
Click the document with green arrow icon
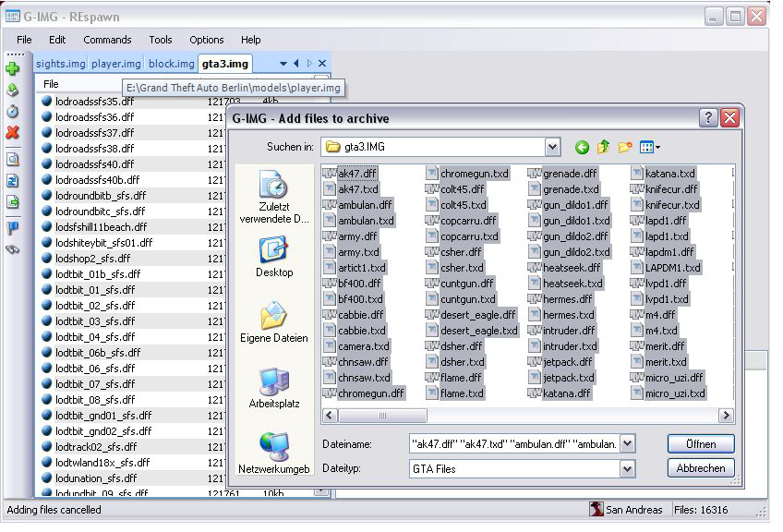[13, 202]
